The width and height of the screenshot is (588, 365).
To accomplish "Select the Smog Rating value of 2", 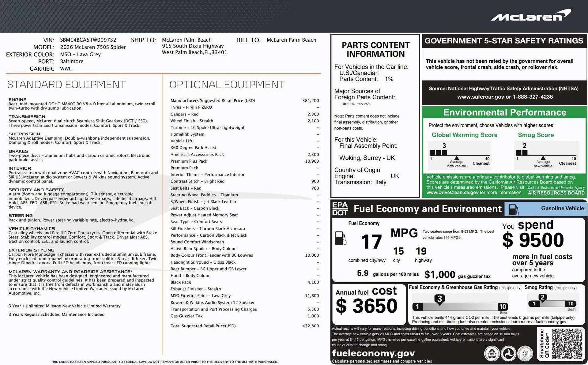I will pyautogui.click(x=543, y=297).
